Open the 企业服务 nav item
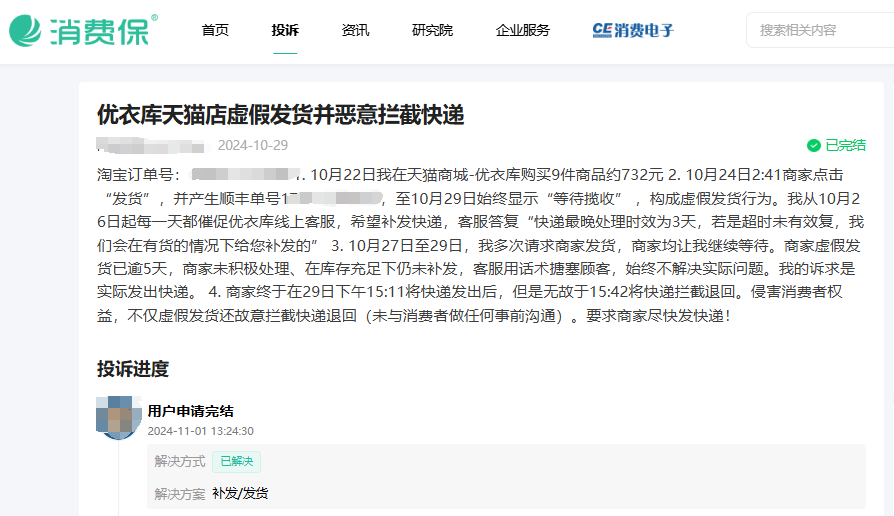The image size is (894, 516). click(523, 30)
